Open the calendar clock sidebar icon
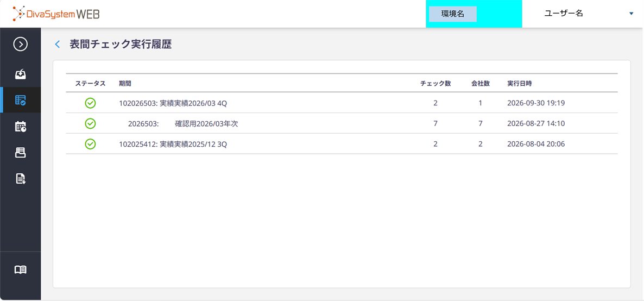The image size is (644, 301). coord(21,126)
